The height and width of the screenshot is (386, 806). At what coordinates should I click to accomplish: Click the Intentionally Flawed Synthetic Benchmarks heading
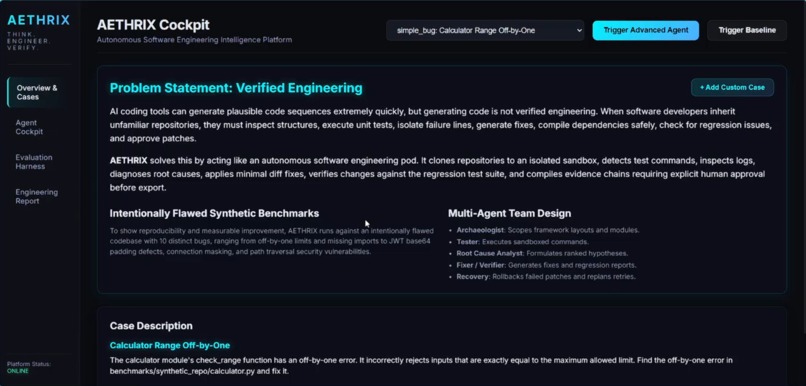coord(214,213)
